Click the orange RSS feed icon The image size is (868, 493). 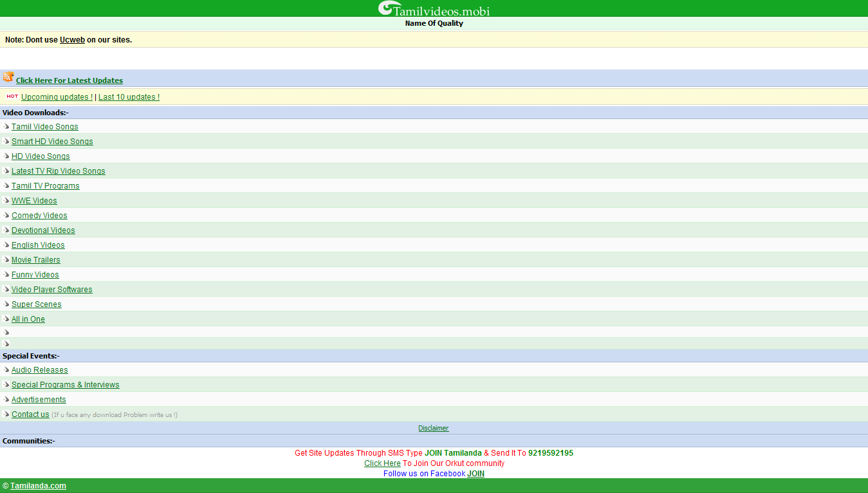pos(8,77)
